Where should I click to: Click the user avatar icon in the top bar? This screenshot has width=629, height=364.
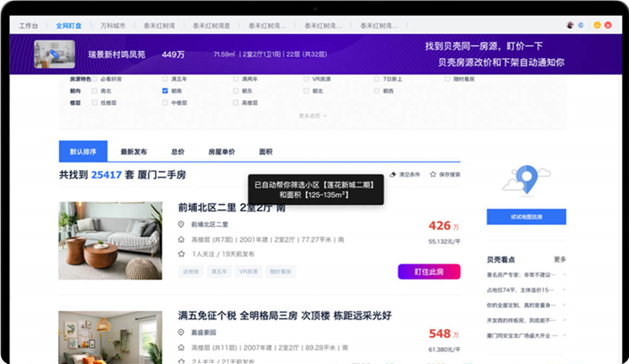(569, 25)
